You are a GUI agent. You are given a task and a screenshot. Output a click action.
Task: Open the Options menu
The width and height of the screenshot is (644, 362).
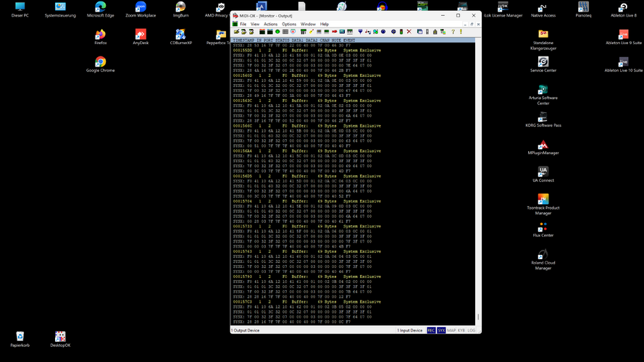pyautogui.click(x=289, y=24)
